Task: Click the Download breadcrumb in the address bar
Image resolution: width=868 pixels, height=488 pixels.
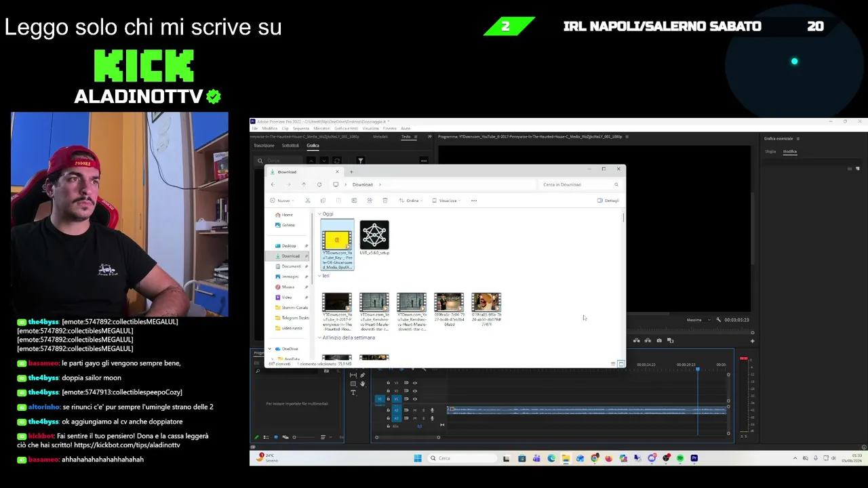Action: point(362,184)
